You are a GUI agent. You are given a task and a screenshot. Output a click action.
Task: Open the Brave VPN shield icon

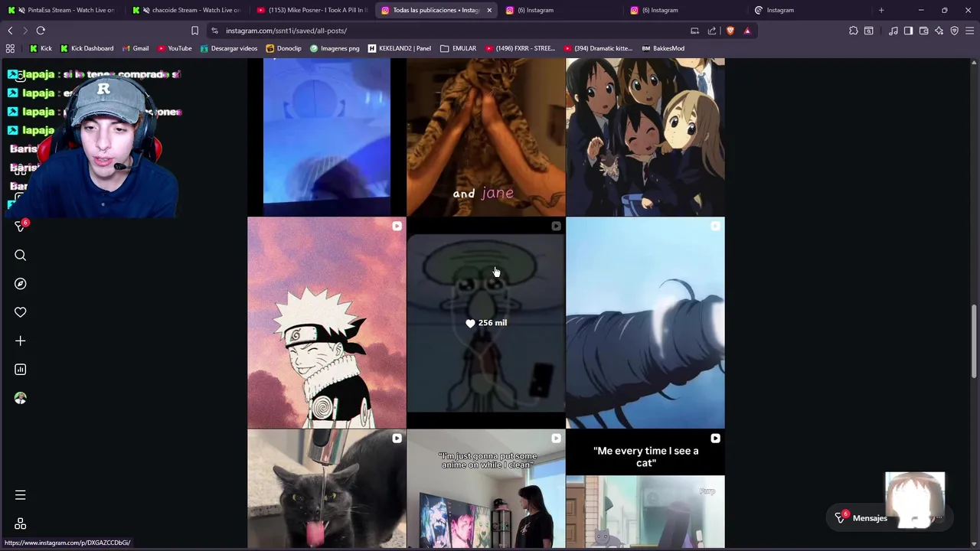(955, 31)
